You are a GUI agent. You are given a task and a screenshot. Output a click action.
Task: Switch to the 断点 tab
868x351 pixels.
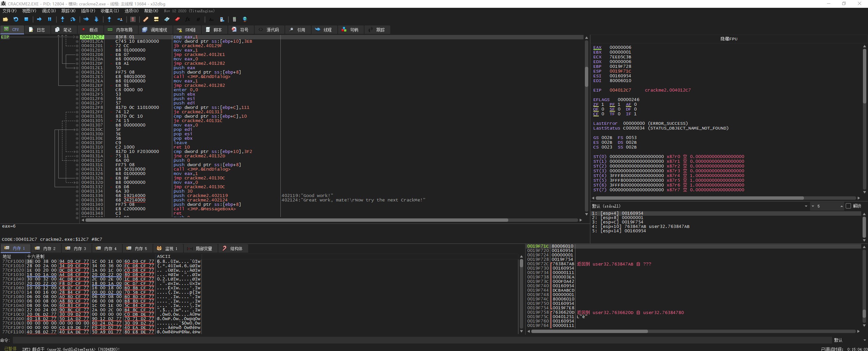tap(90, 30)
